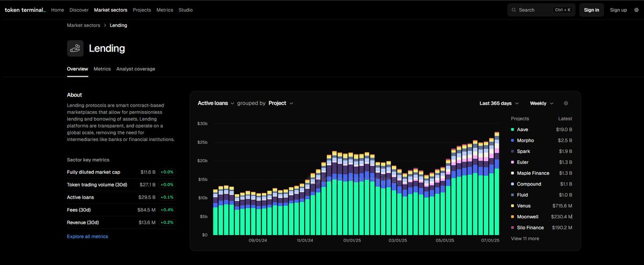Click the +0.4% Fees change badge
This screenshot has width=644, height=265.
[x=167, y=210]
